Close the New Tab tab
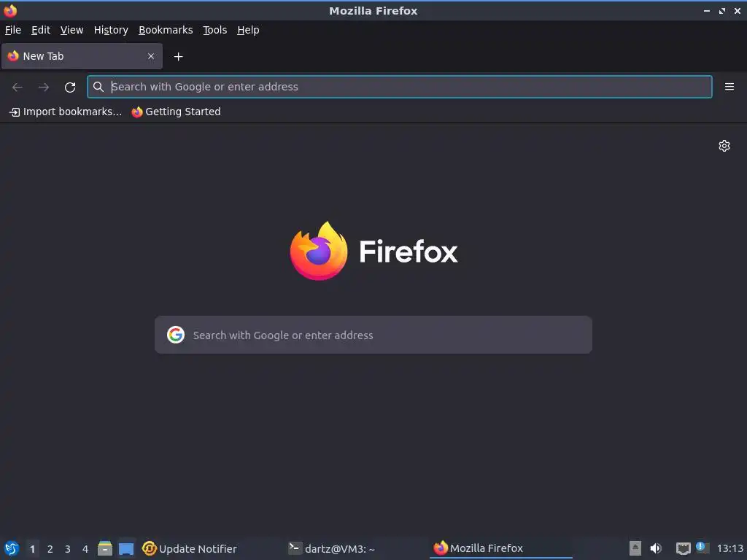The image size is (747, 560). (x=151, y=56)
